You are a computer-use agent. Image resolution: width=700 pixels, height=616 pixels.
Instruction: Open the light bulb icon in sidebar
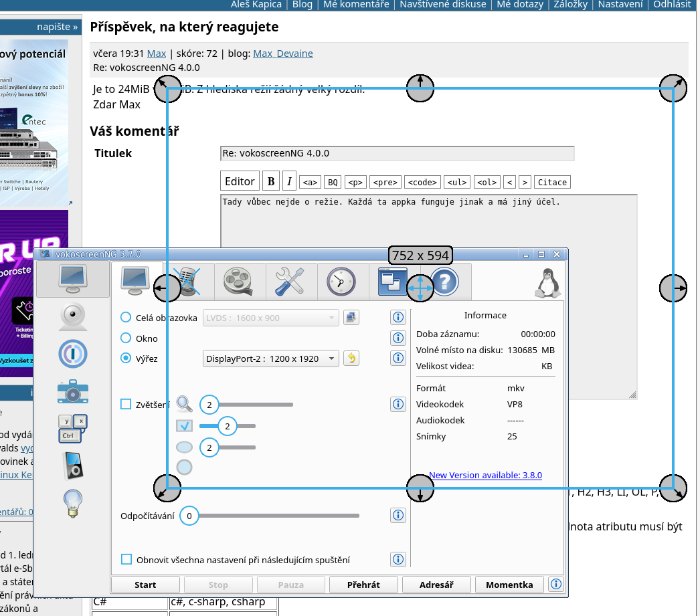(73, 503)
